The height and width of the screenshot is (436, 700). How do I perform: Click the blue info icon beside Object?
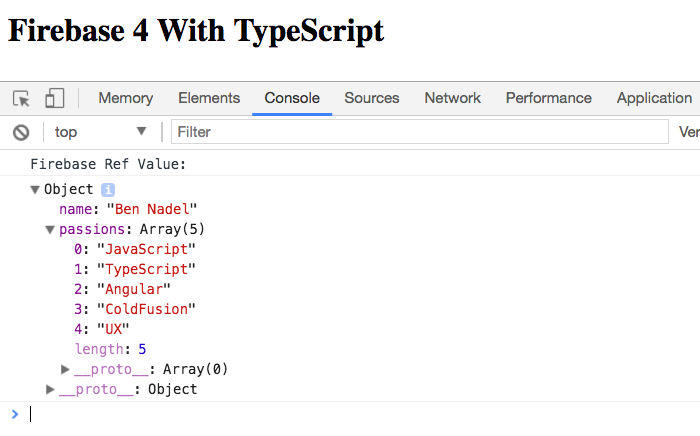pos(108,190)
